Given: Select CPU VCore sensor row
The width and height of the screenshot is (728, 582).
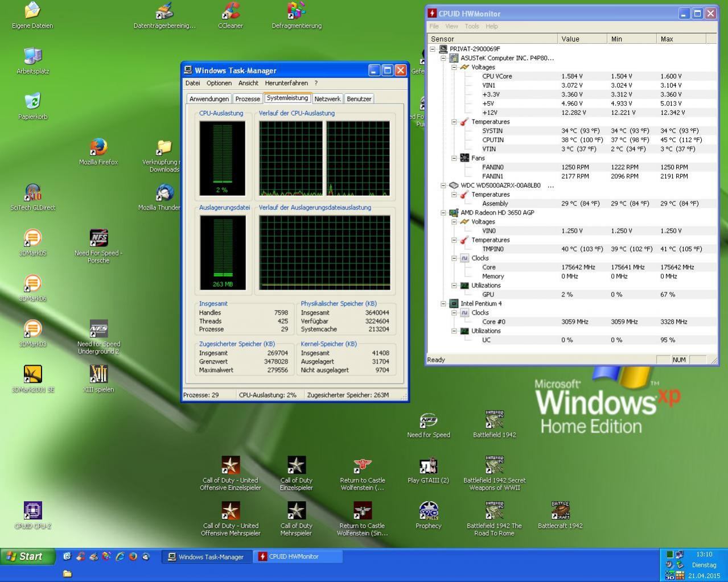Looking at the screenshot, I should (x=572, y=76).
